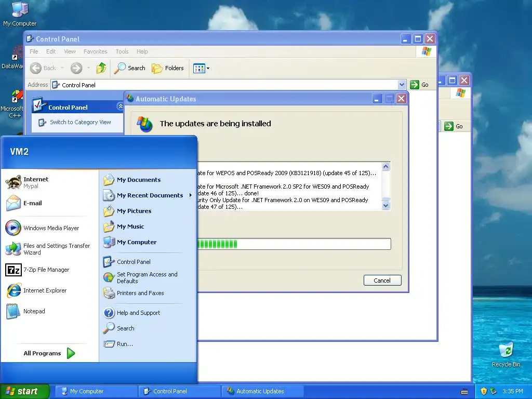The width and height of the screenshot is (532, 399).
Task: Open Files and Settings Transfer Wizard
Action: (x=49, y=249)
